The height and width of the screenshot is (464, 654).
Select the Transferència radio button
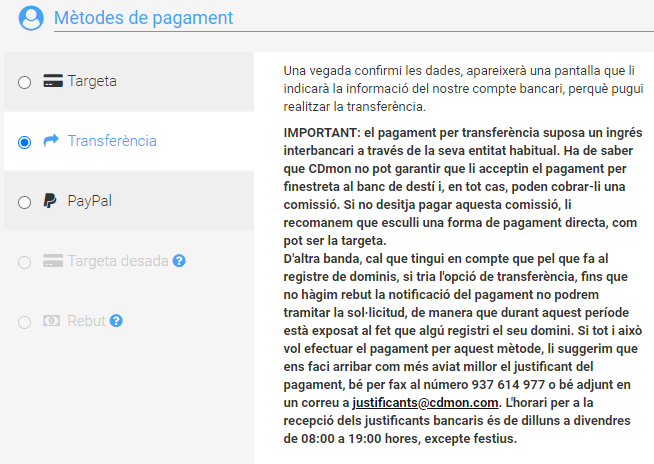25,142
